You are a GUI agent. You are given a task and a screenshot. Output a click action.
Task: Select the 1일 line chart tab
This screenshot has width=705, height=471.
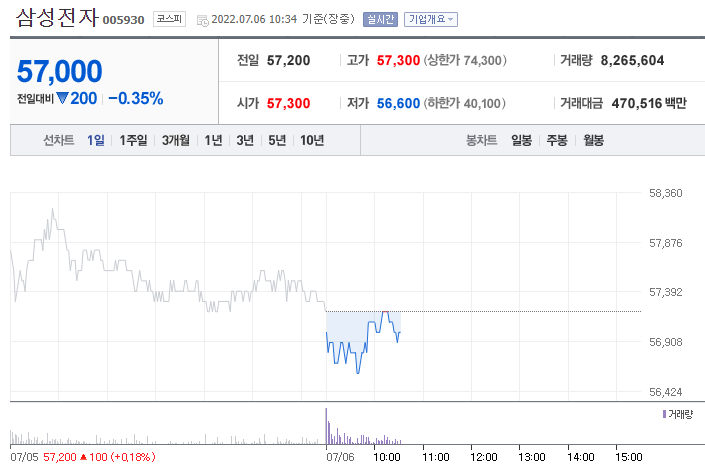[x=96, y=141]
